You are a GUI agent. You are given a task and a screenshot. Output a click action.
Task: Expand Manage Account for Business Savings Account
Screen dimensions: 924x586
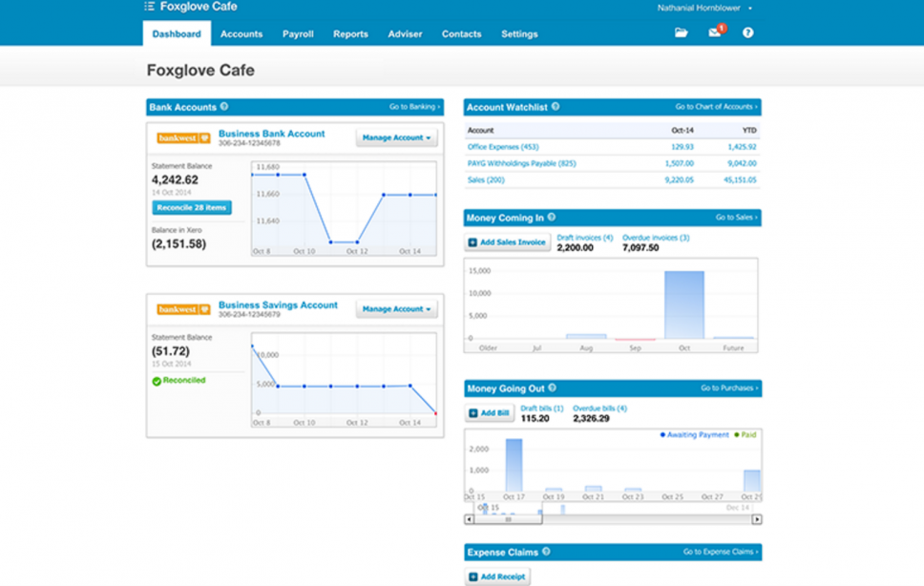(396, 309)
